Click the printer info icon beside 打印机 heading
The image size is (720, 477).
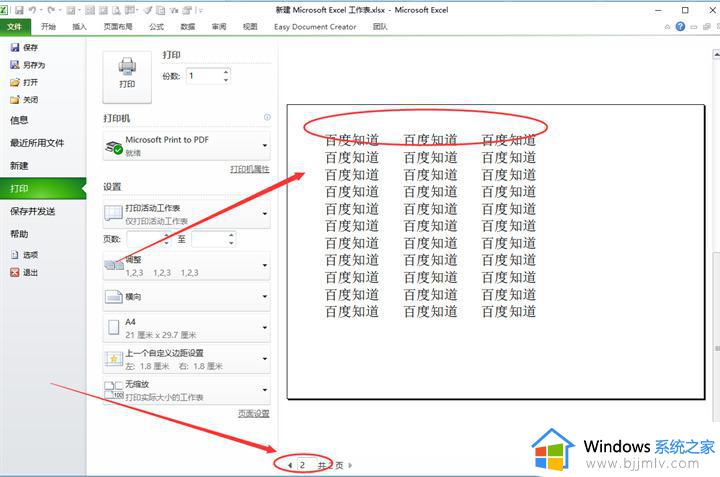tap(267, 118)
